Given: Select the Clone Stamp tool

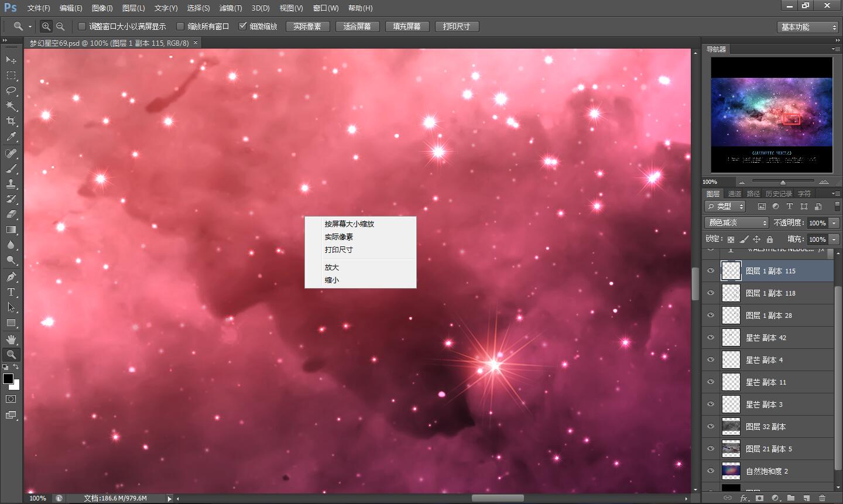Looking at the screenshot, I should click(11, 184).
